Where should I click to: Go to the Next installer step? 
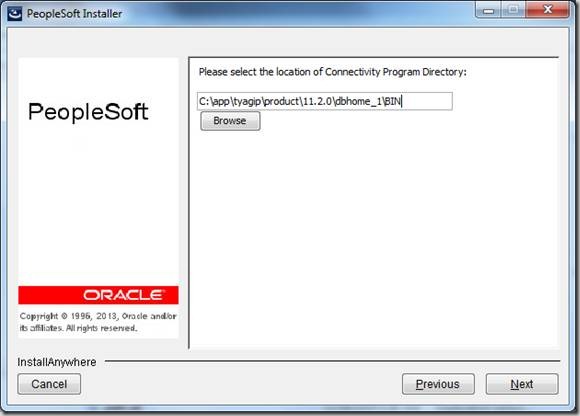(x=522, y=384)
